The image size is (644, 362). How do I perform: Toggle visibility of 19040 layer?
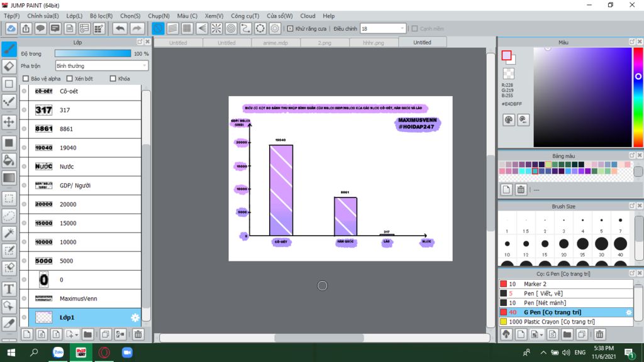[x=25, y=148]
